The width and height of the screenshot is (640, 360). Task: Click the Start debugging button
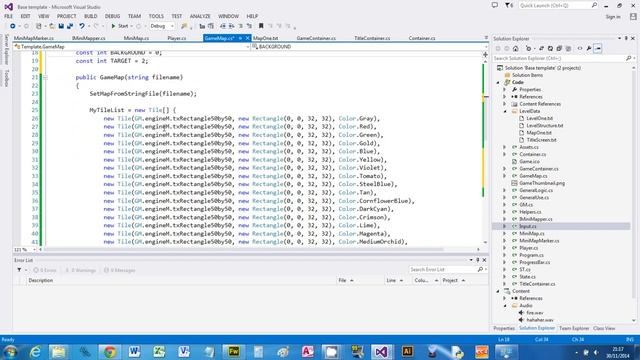120,26
